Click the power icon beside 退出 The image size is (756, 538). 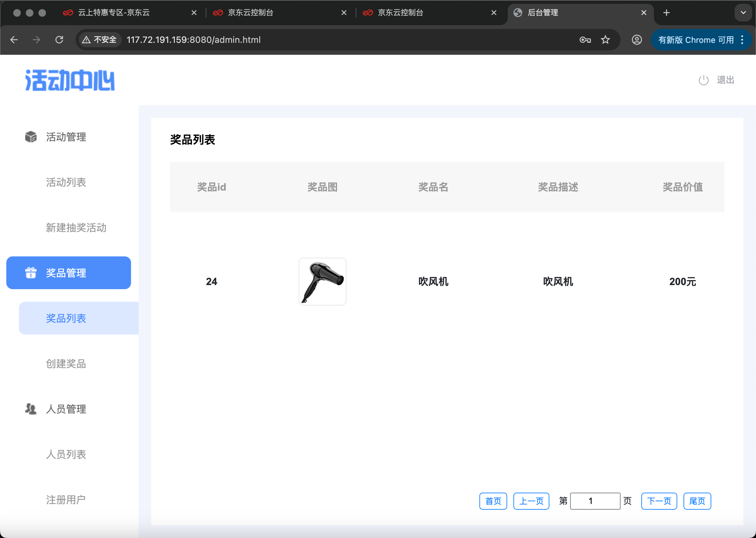pos(703,80)
